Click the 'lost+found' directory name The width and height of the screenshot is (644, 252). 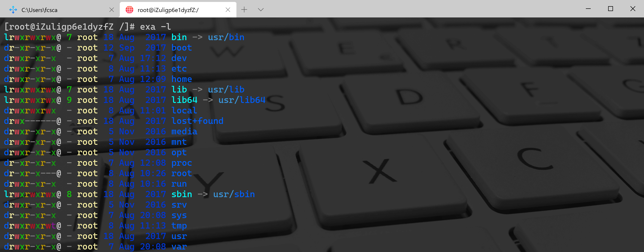pos(197,121)
